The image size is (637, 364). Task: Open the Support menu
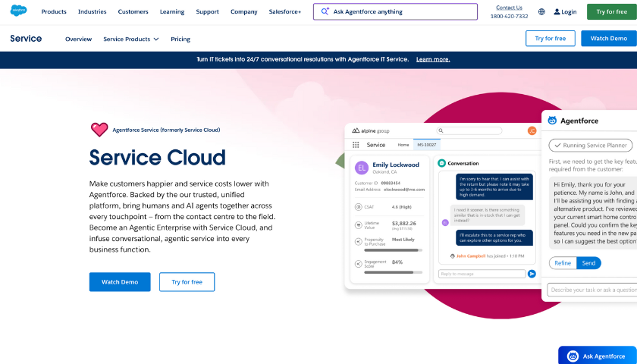click(x=207, y=12)
